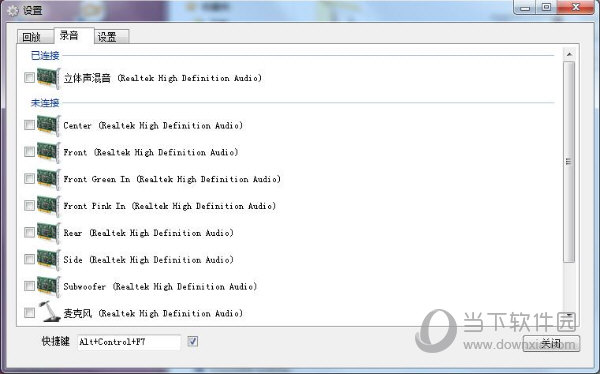
Task: Select the Front Pink In device label
Action: click(170, 206)
